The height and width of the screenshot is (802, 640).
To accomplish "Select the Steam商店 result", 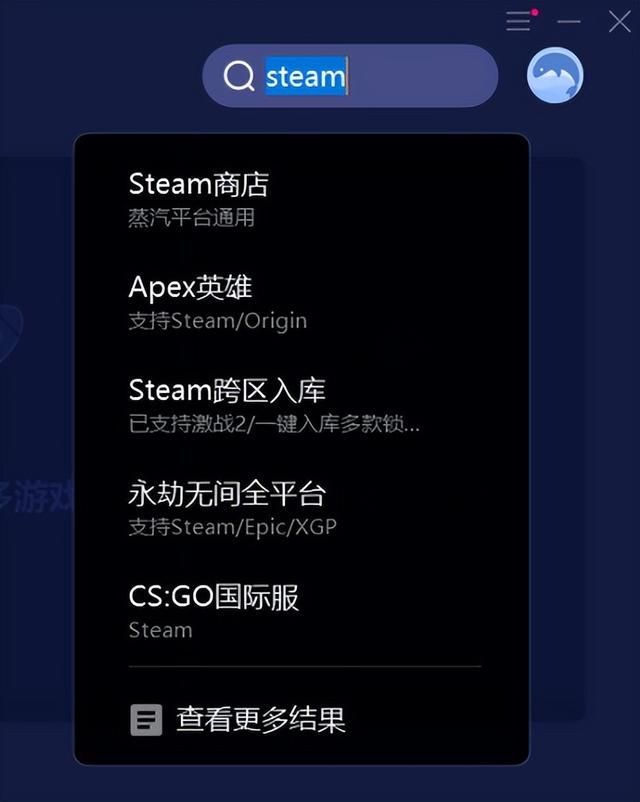I will coord(302,199).
